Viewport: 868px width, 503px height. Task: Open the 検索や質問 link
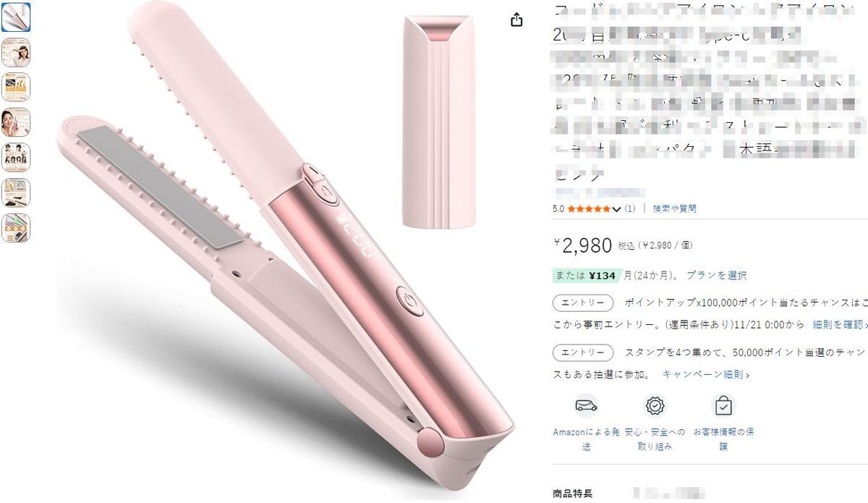point(674,208)
